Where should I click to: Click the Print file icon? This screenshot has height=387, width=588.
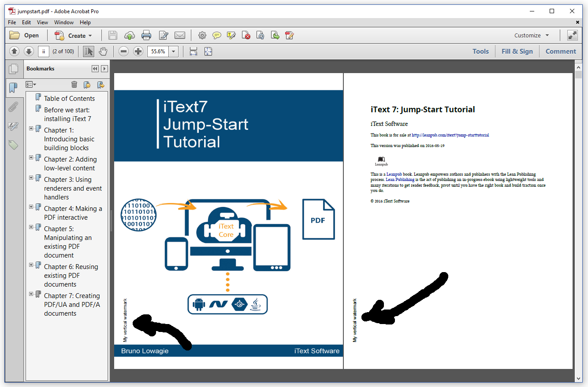click(x=146, y=36)
